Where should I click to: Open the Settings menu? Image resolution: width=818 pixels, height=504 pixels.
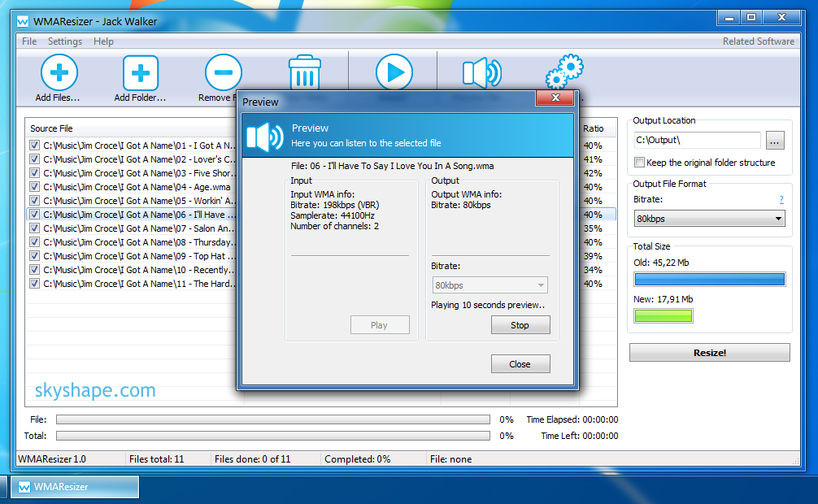65,41
